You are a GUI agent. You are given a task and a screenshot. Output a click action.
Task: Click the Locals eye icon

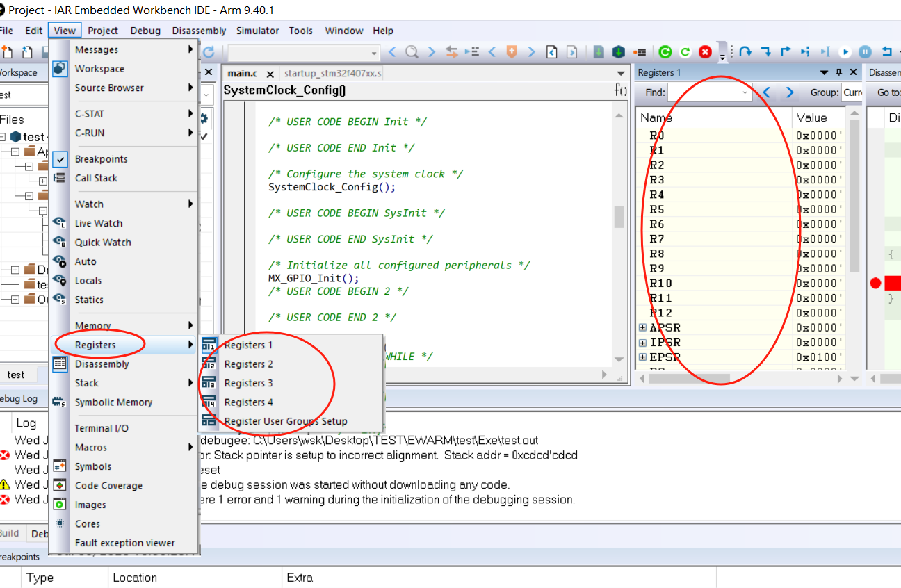coord(60,280)
